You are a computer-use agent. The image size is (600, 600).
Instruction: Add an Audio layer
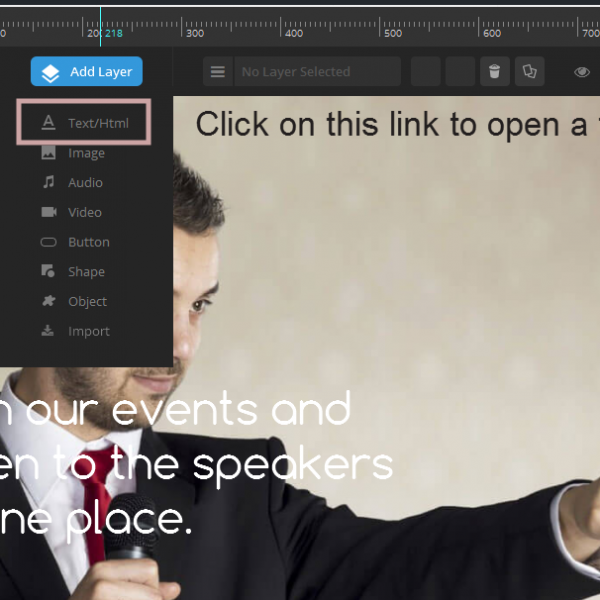point(85,183)
